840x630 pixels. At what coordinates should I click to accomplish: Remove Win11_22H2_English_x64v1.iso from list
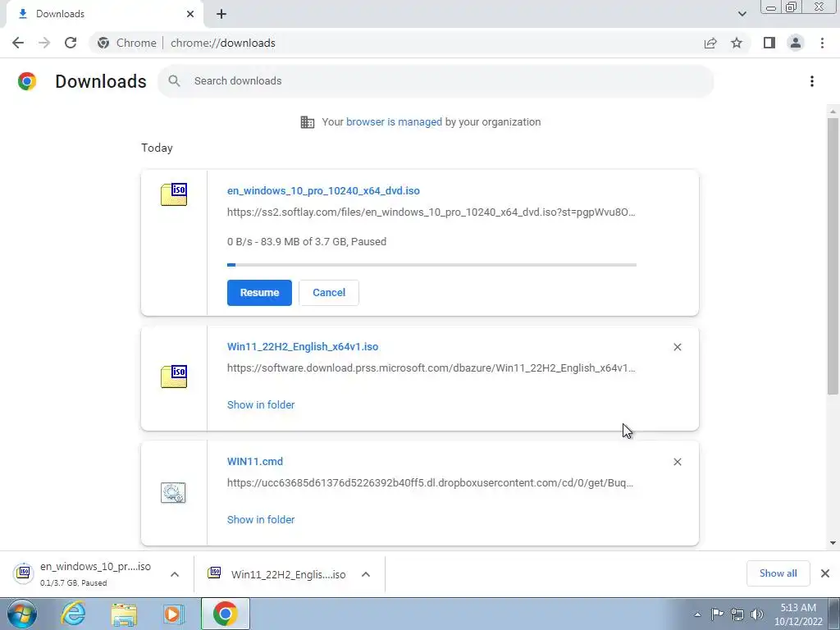pyautogui.click(x=677, y=347)
